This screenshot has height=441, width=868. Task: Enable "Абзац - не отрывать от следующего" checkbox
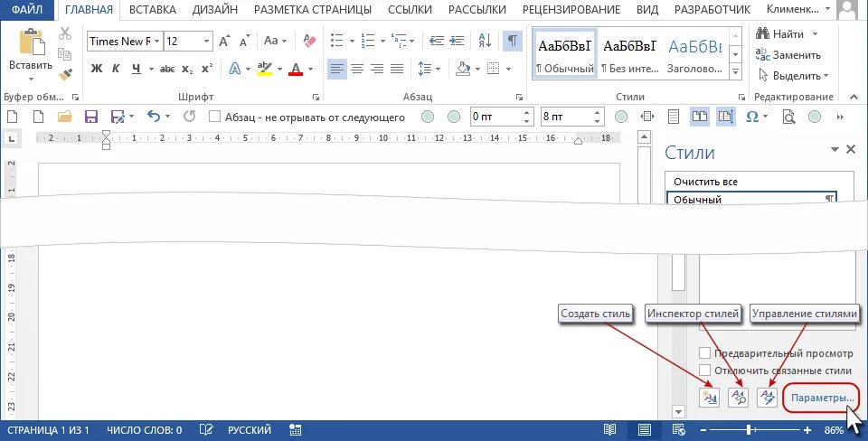pos(215,117)
